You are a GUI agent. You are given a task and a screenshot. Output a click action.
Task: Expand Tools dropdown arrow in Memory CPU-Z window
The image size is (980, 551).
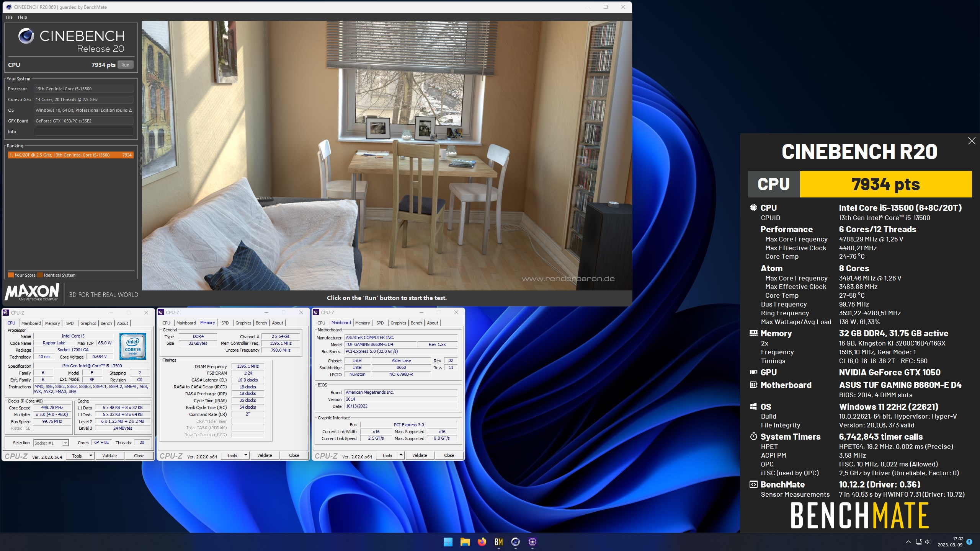(x=246, y=455)
